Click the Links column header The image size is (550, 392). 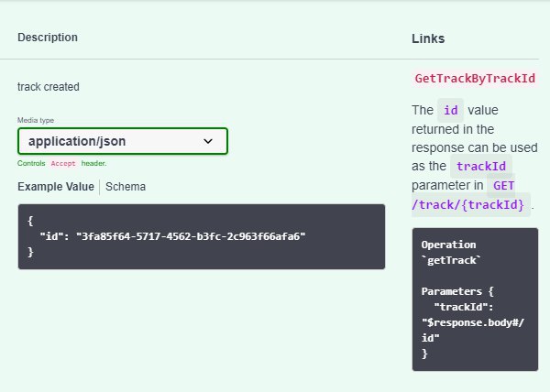429,38
